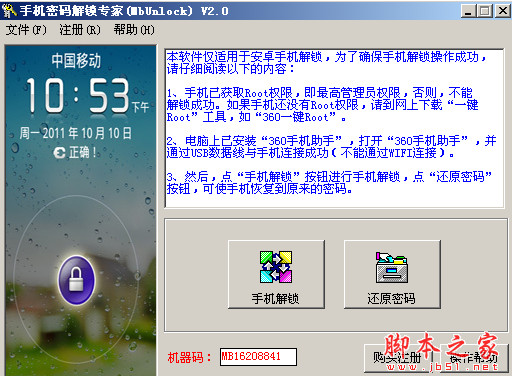Click the 中国移动 carrier text
The width and height of the screenshot is (512, 378).
pyautogui.click(x=76, y=61)
